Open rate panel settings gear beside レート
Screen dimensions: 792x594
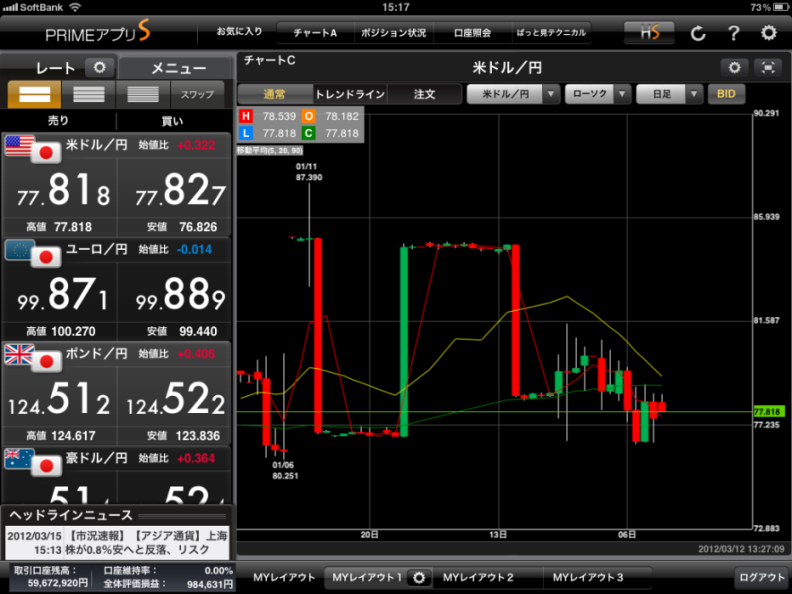(x=99, y=68)
